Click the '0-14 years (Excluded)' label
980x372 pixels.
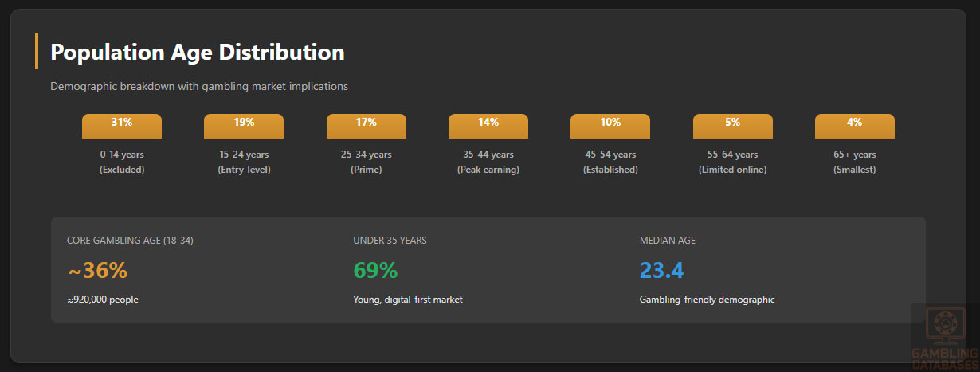122,162
